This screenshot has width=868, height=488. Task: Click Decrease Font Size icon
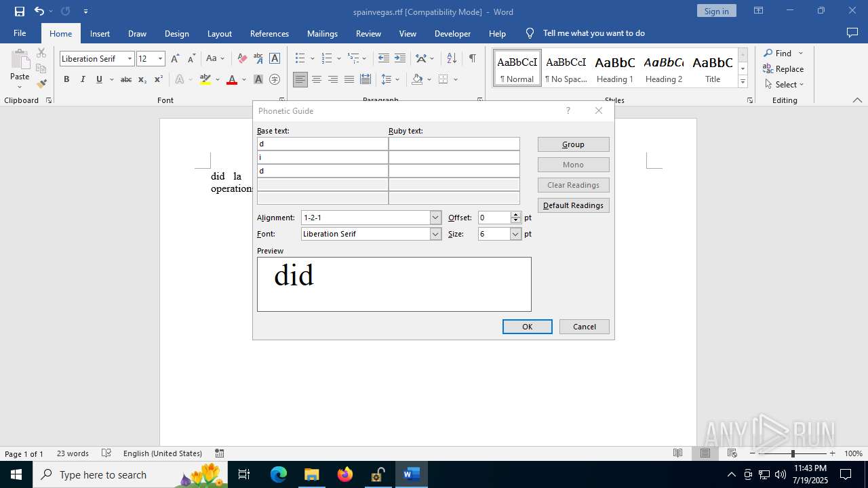coord(191,58)
